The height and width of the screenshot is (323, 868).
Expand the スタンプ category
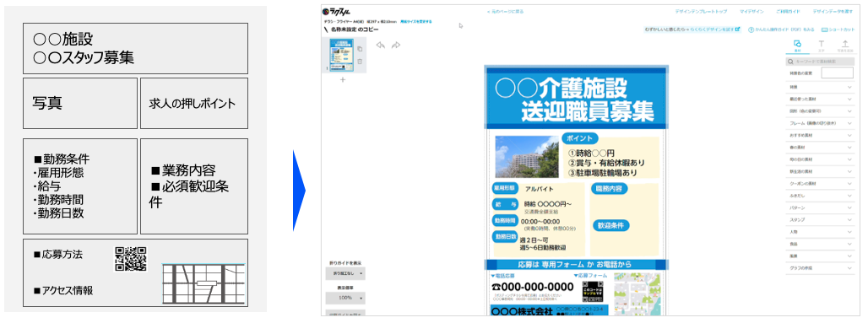point(821,219)
